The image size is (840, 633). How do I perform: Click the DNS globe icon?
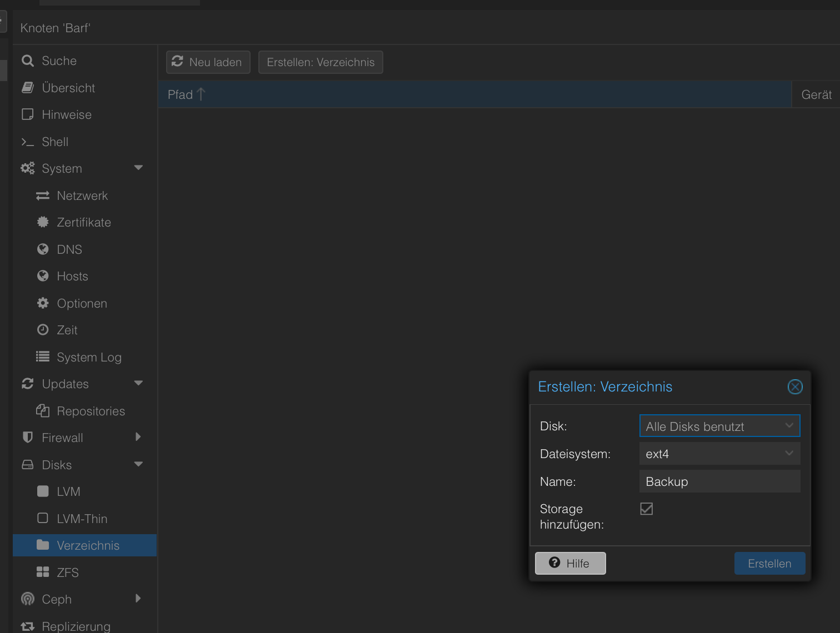pyautogui.click(x=43, y=249)
